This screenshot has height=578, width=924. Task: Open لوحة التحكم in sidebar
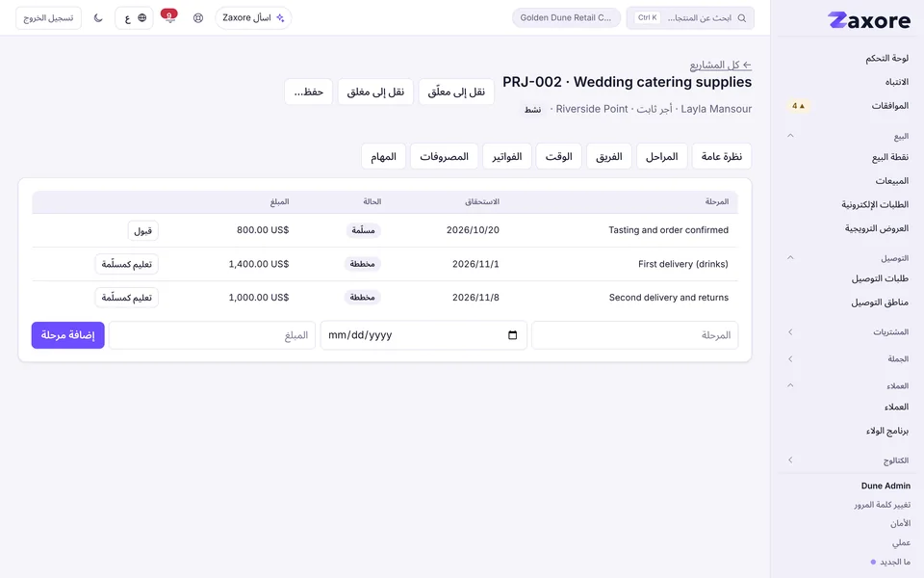(886, 58)
